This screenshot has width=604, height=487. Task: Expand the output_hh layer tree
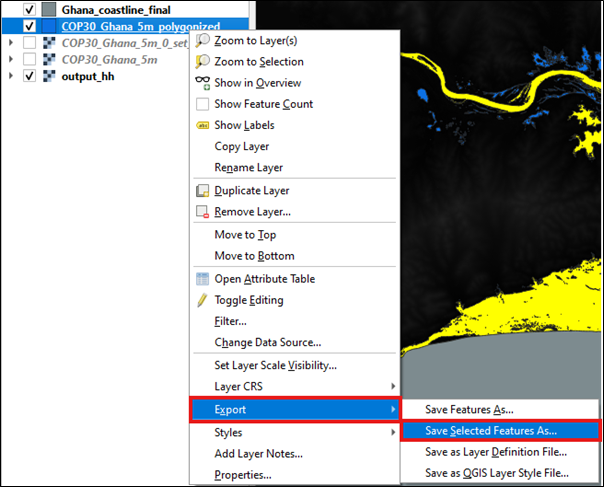11,76
